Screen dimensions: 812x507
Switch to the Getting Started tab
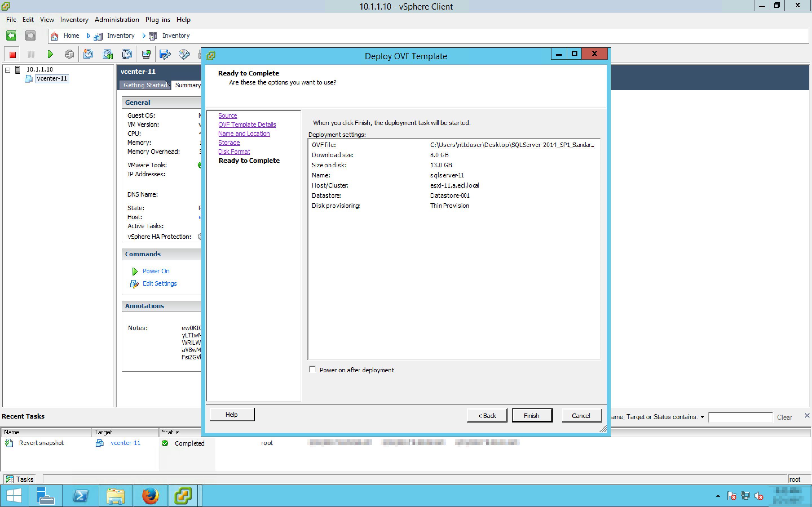[x=145, y=85]
